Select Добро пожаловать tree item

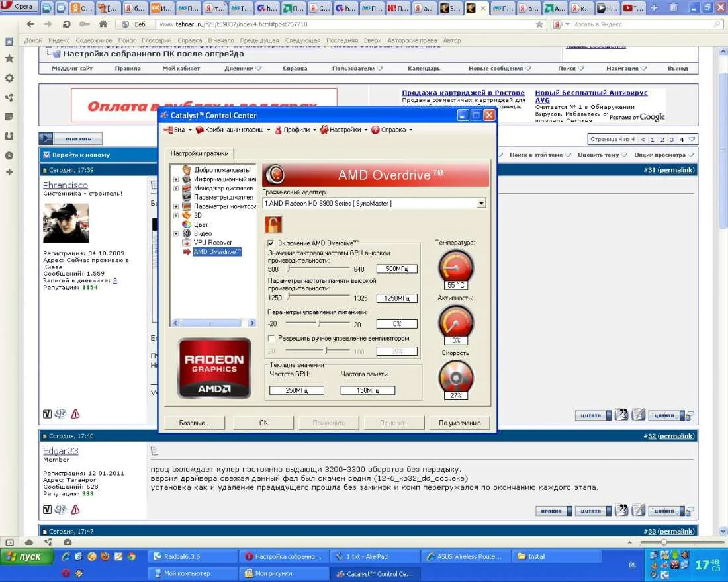(x=222, y=170)
